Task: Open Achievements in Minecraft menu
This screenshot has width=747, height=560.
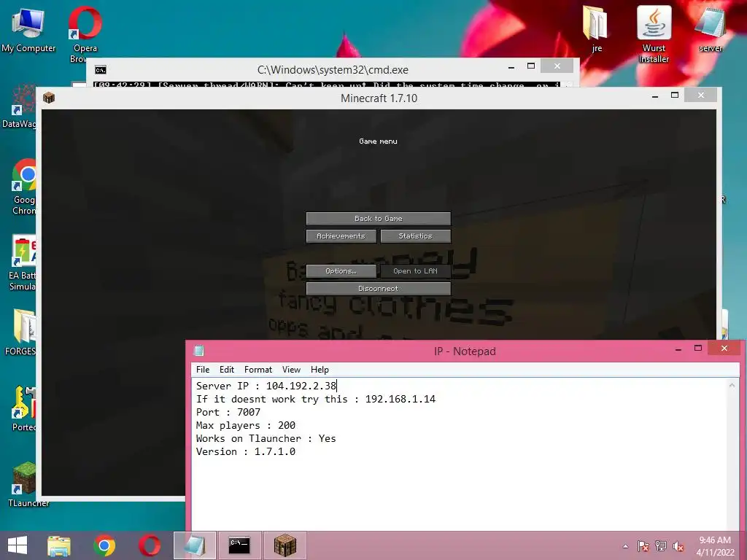Action: click(341, 236)
